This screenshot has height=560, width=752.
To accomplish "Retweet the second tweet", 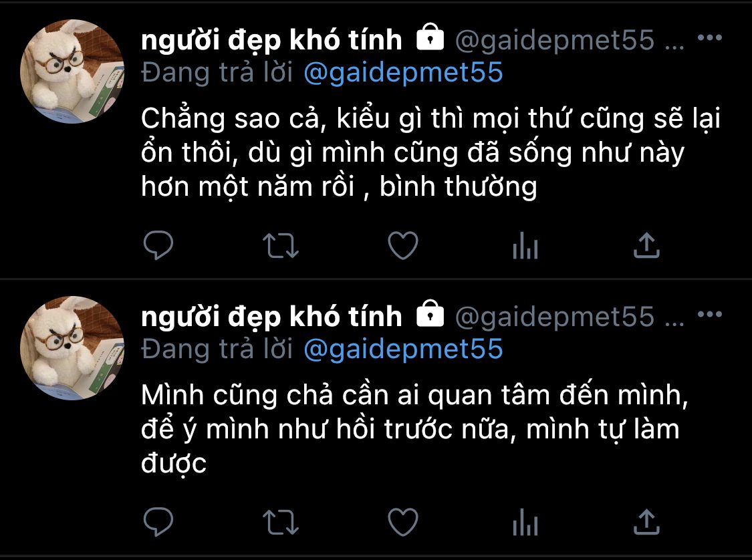I will click(281, 522).
